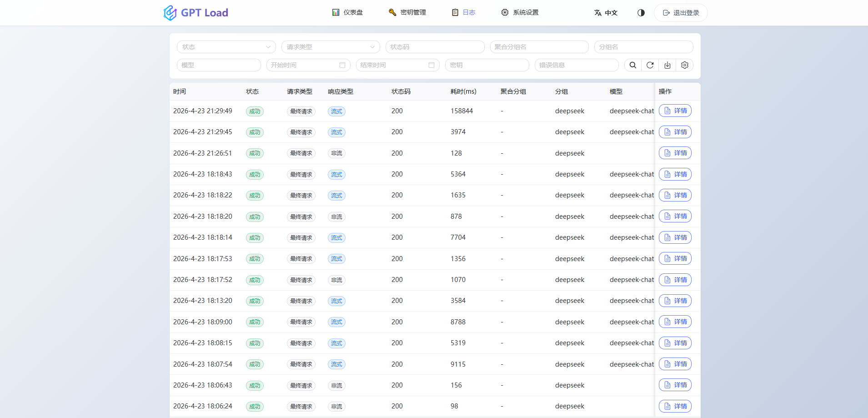The image size is (868, 418).
Task: Focus the 错误信息 filter input
Action: tap(577, 65)
